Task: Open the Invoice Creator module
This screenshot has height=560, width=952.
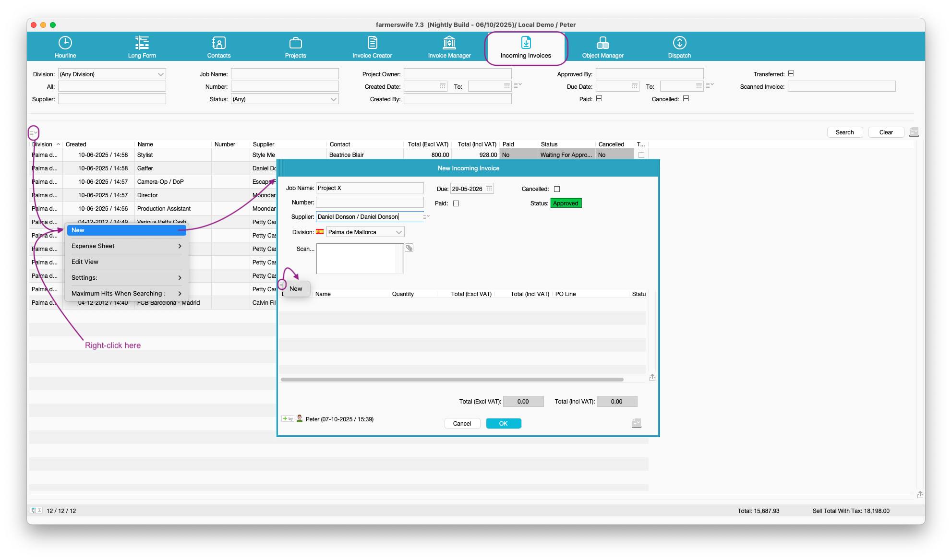Action: [x=372, y=47]
